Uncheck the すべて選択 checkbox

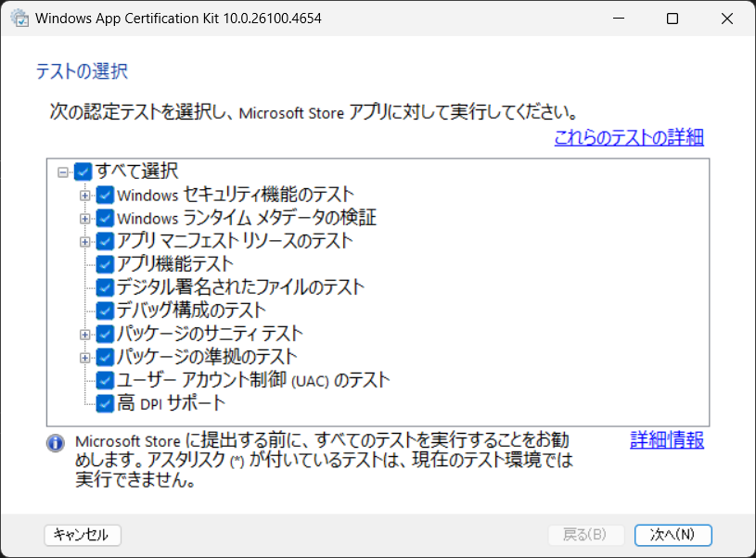click(83, 171)
